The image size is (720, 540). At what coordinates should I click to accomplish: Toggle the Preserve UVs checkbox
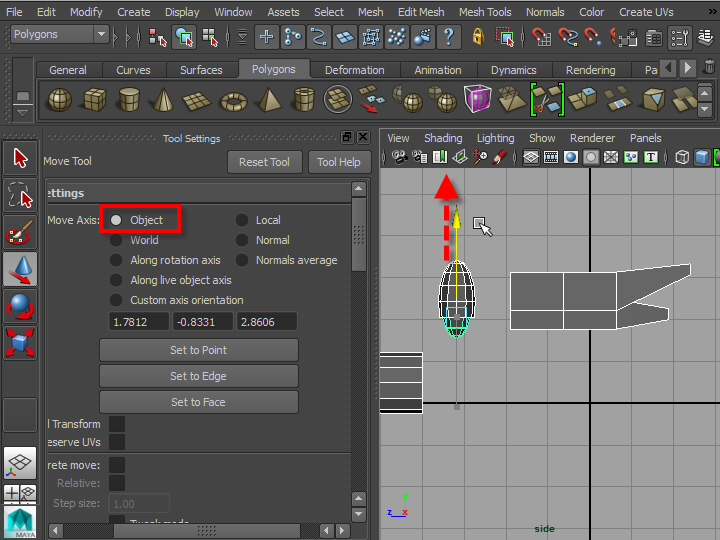(117, 442)
